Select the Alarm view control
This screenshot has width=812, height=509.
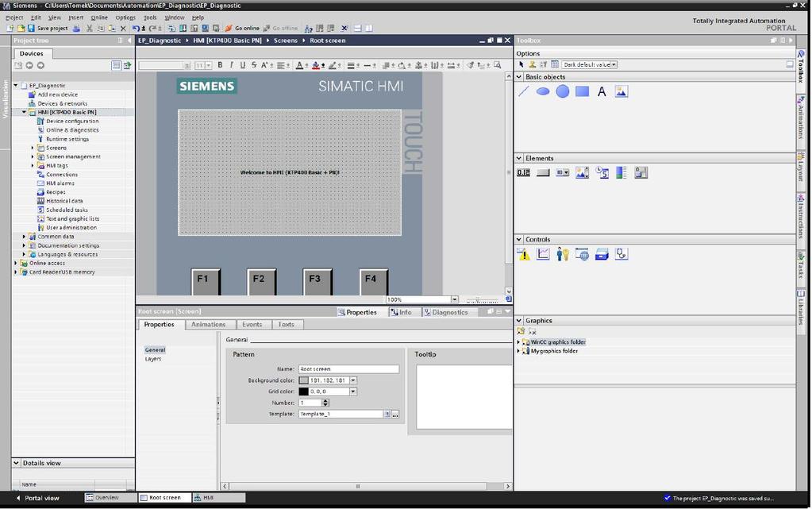click(x=524, y=254)
